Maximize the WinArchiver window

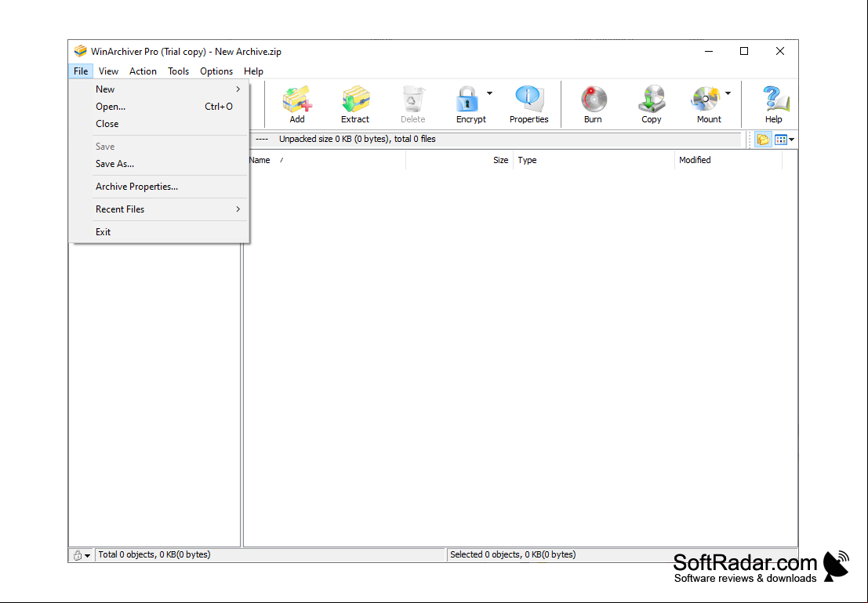pyautogui.click(x=744, y=51)
